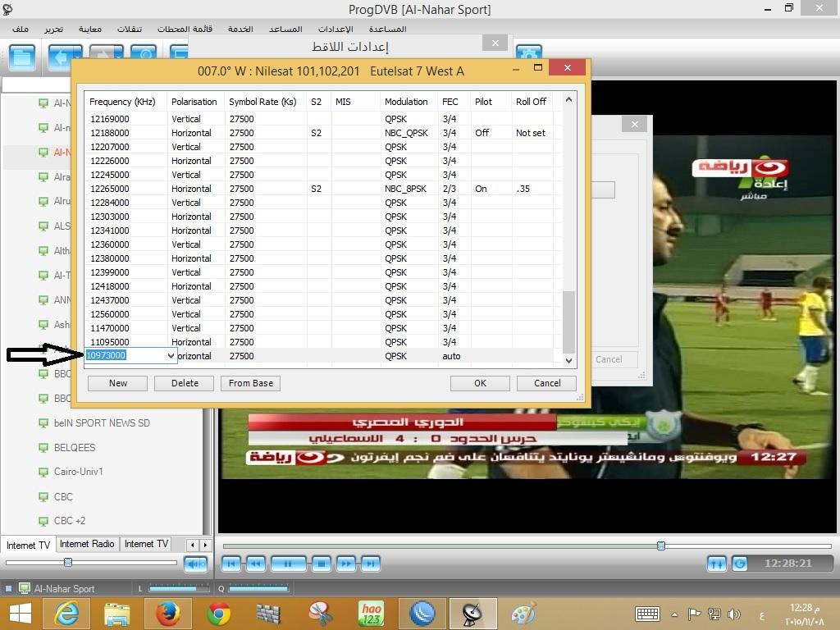The width and height of the screenshot is (840, 630).
Task: Click the Windows Start button
Action: point(20,614)
